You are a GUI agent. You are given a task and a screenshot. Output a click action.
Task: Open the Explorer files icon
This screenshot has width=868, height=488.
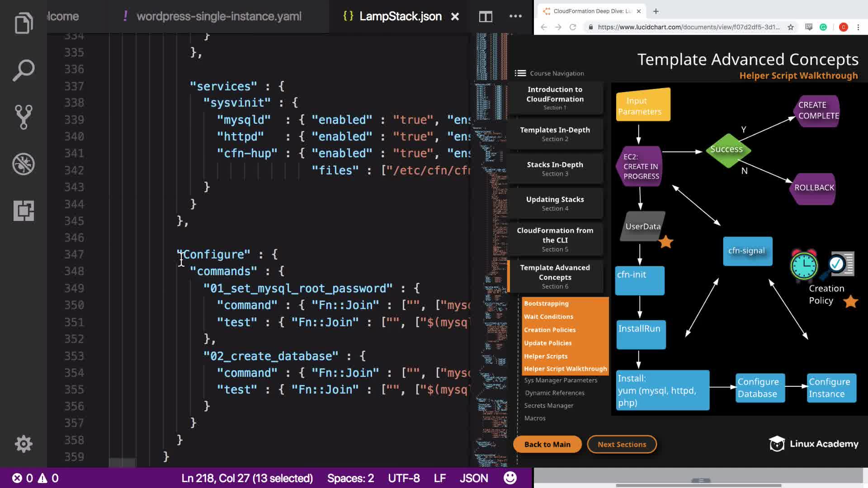click(24, 23)
